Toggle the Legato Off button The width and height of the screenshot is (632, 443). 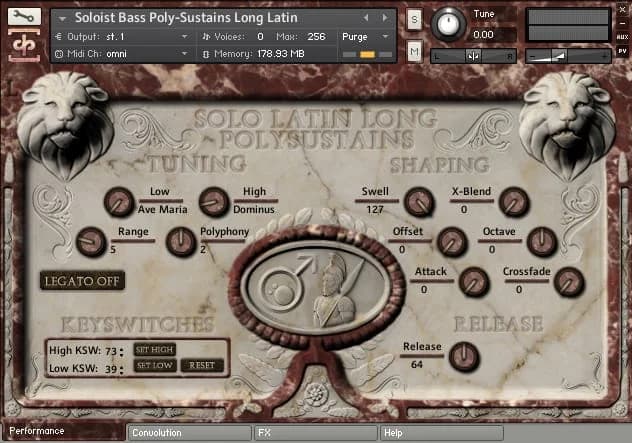click(x=82, y=281)
